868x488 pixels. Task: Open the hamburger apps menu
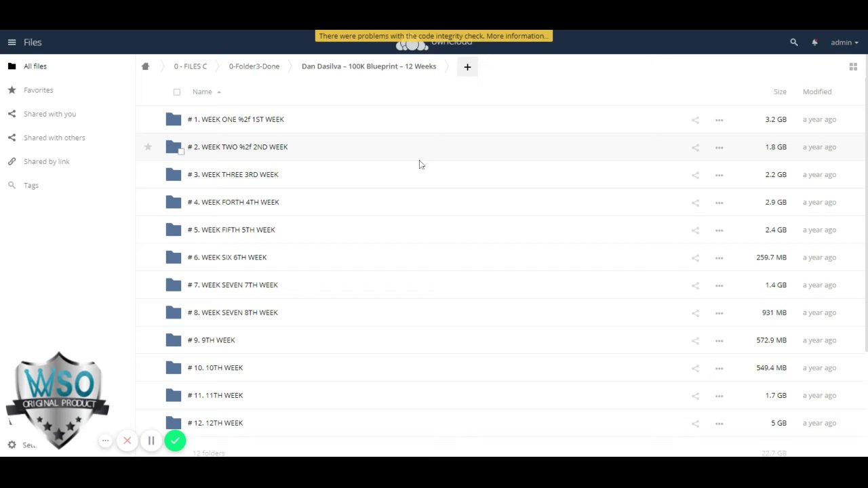[x=12, y=42]
